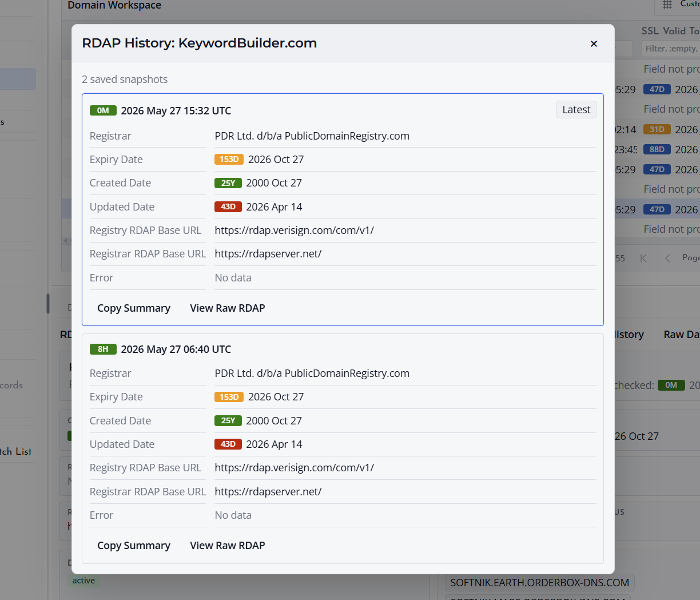
Task: Click 2026 Apr 14 updated date, 06:40 snapshot
Action: tap(274, 444)
